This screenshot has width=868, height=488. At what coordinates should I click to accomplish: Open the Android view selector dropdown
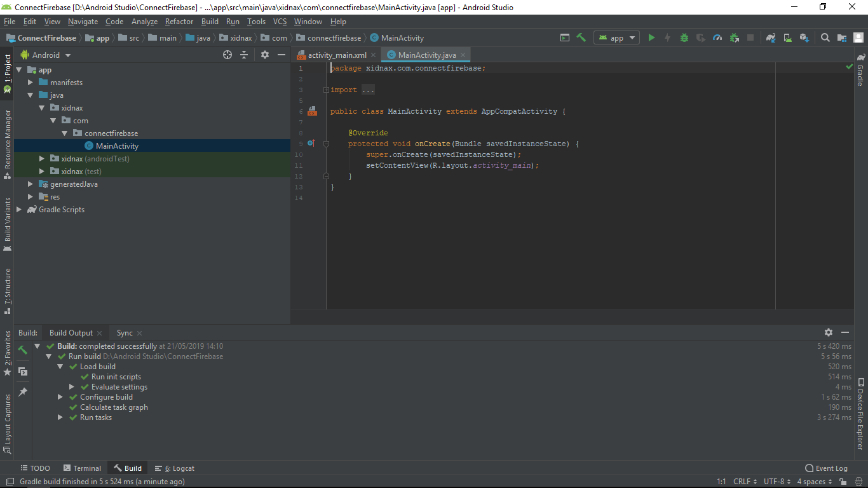click(46, 55)
